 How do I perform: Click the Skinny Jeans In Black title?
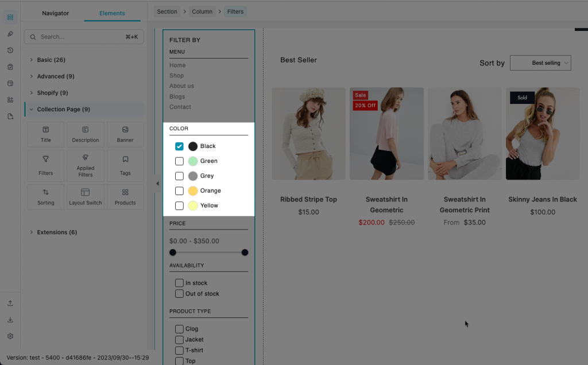543,199
